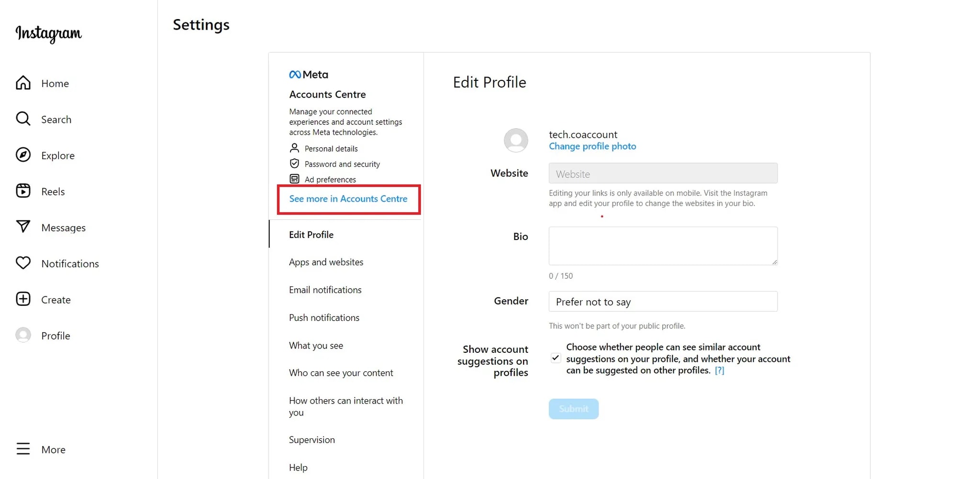Click Change profile photo link
980x479 pixels.
pyautogui.click(x=592, y=146)
